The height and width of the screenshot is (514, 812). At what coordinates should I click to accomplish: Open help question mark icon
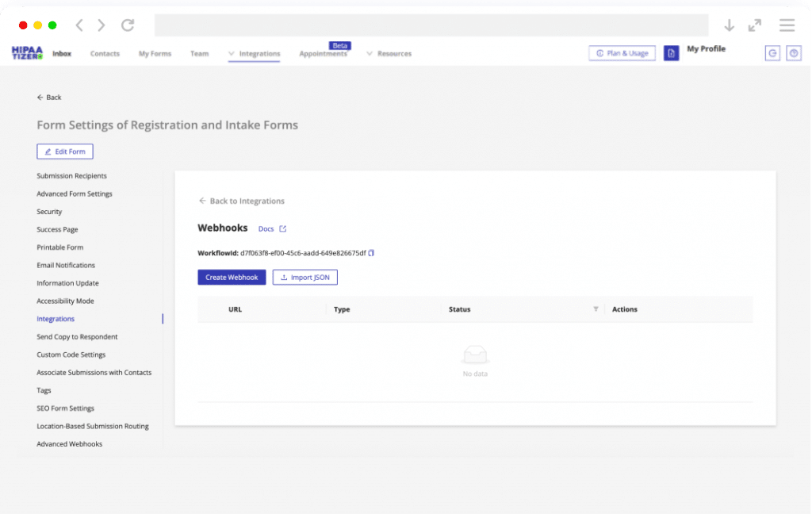point(794,53)
